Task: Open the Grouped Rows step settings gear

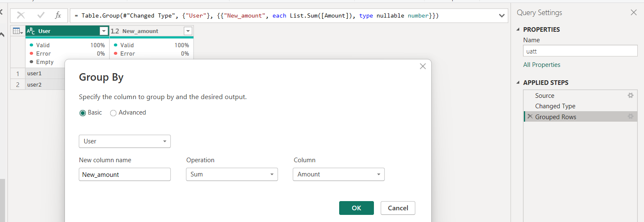Action: click(x=631, y=117)
